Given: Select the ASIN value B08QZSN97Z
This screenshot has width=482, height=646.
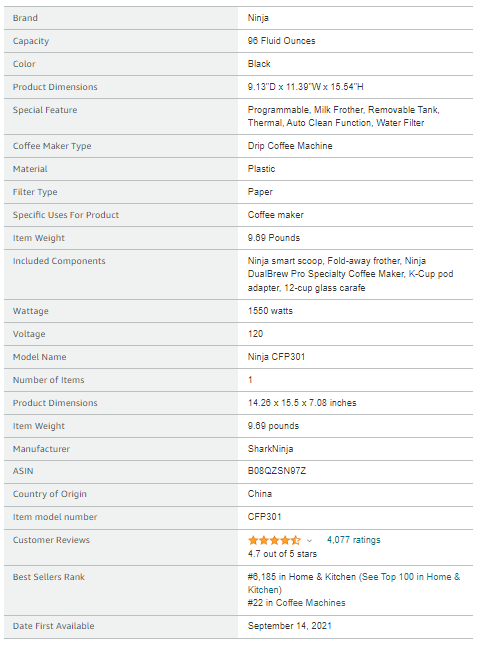Looking at the screenshot, I should 277,471.
